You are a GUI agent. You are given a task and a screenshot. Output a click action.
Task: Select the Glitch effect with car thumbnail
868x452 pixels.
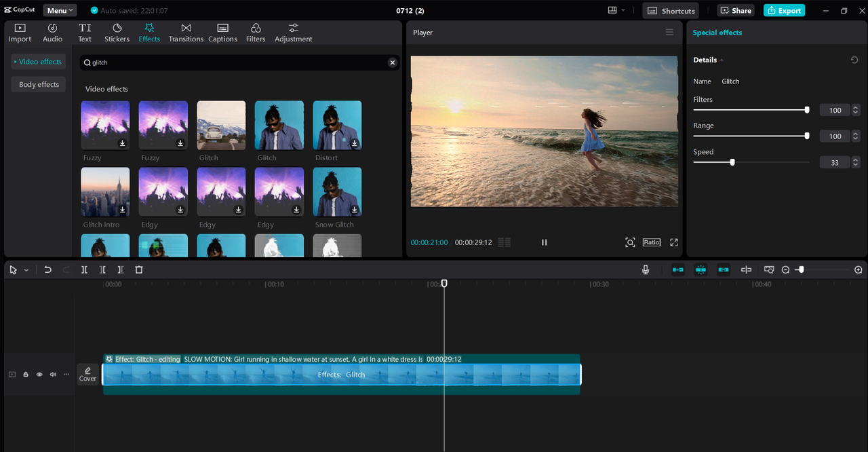pos(221,125)
